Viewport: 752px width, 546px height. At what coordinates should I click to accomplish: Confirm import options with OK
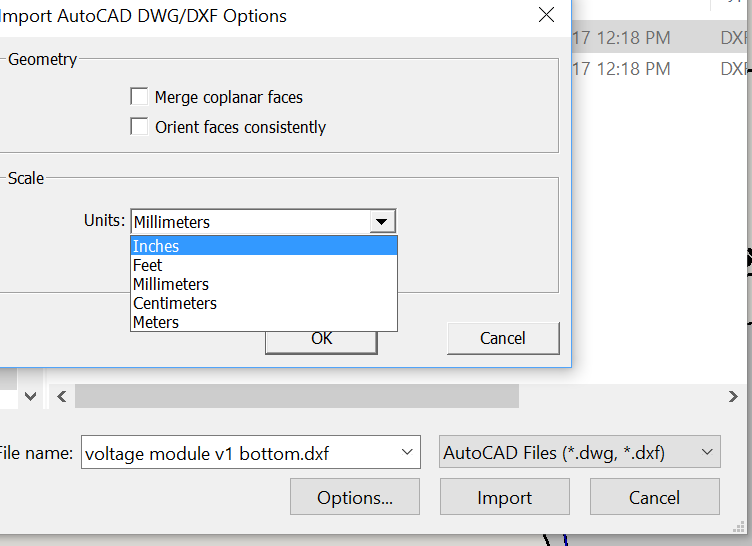pyautogui.click(x=321, y=342)
